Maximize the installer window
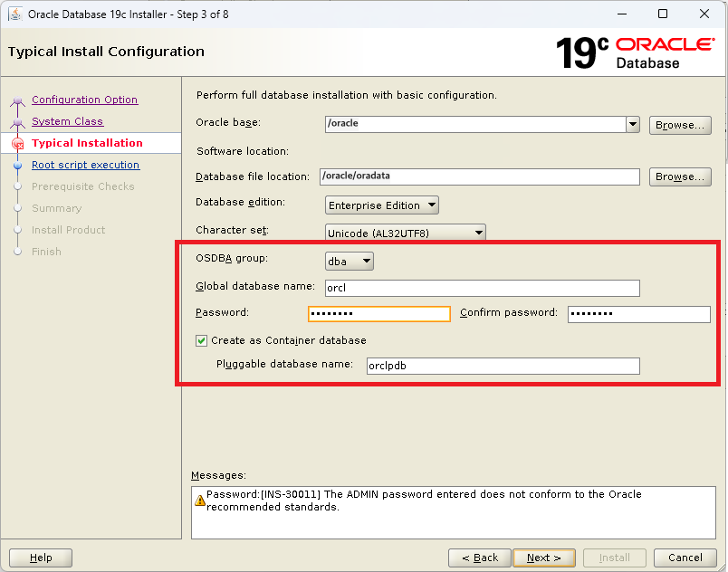This screenshot has width=728, height=572. click(x=663, y=14)
